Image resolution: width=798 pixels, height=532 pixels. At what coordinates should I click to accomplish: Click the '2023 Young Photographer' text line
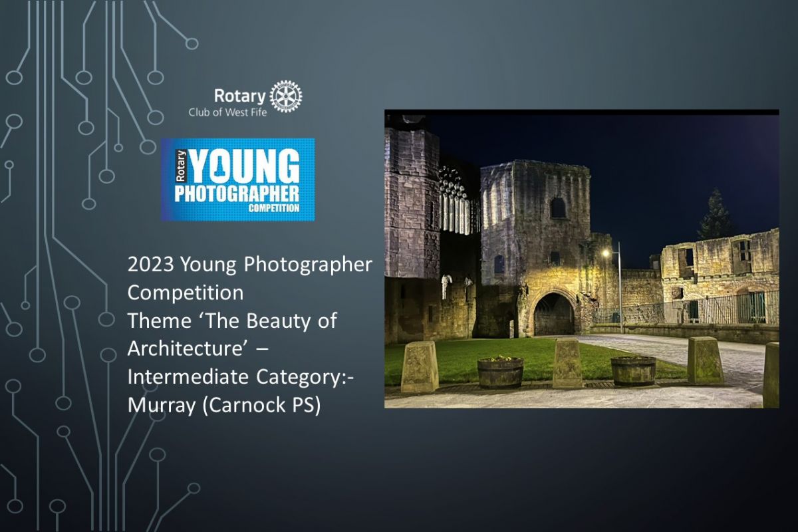(249, 265)
